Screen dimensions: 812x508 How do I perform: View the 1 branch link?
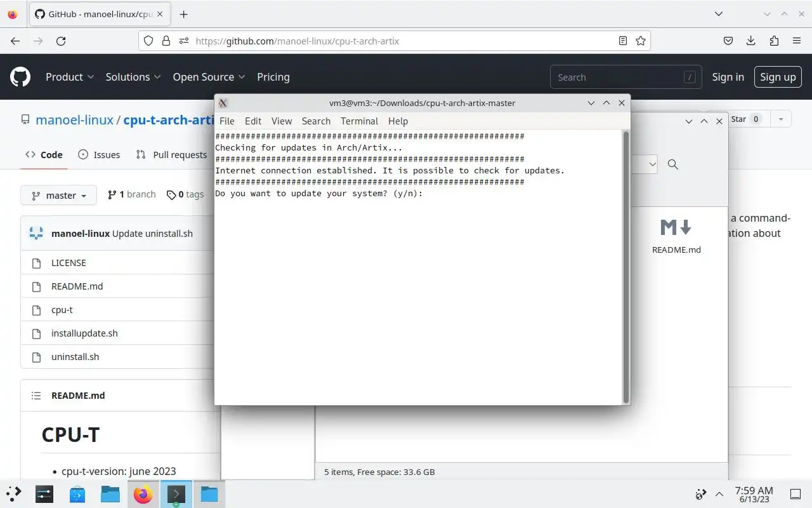pos(132,194)
